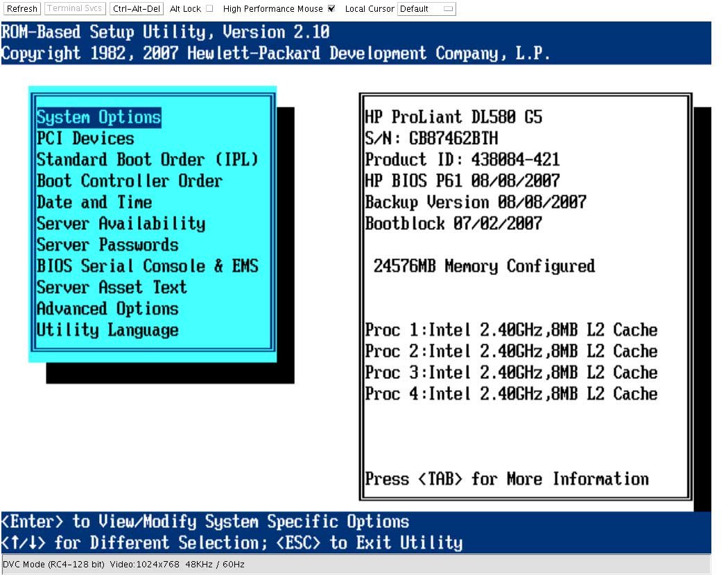The image size is (728, 575).
Task: Click the <Enter> to View/Modify hint line
Action: click(205, 522)
